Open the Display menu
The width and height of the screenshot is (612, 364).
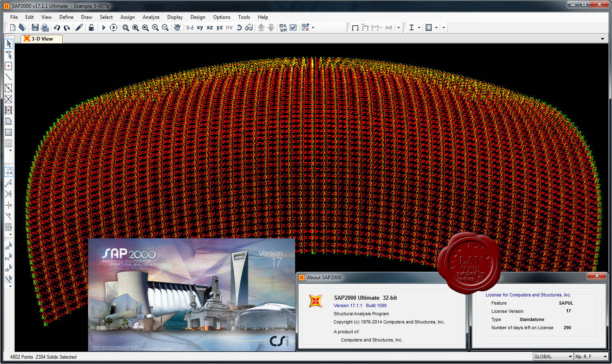click(x=175, y=17)
